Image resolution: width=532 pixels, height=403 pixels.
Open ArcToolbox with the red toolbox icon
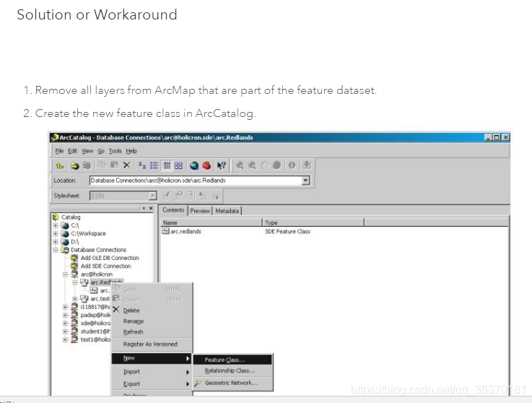[206, 165]
